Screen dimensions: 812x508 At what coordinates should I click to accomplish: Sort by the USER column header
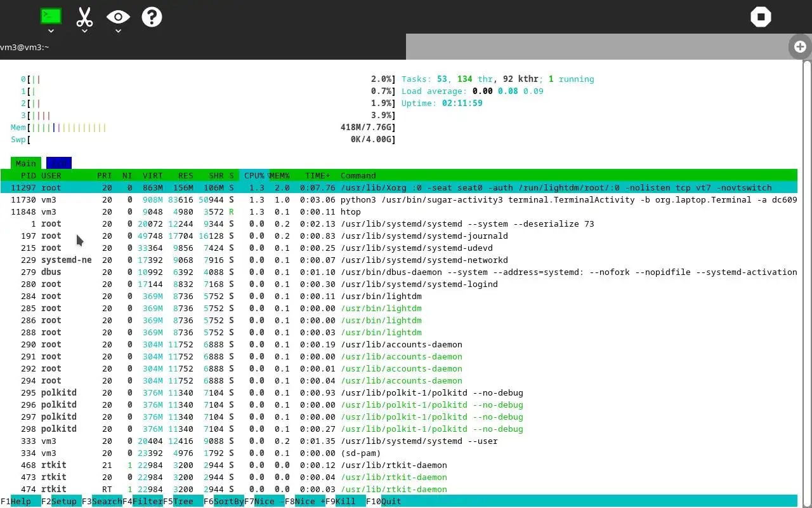[x=51, y=175]
